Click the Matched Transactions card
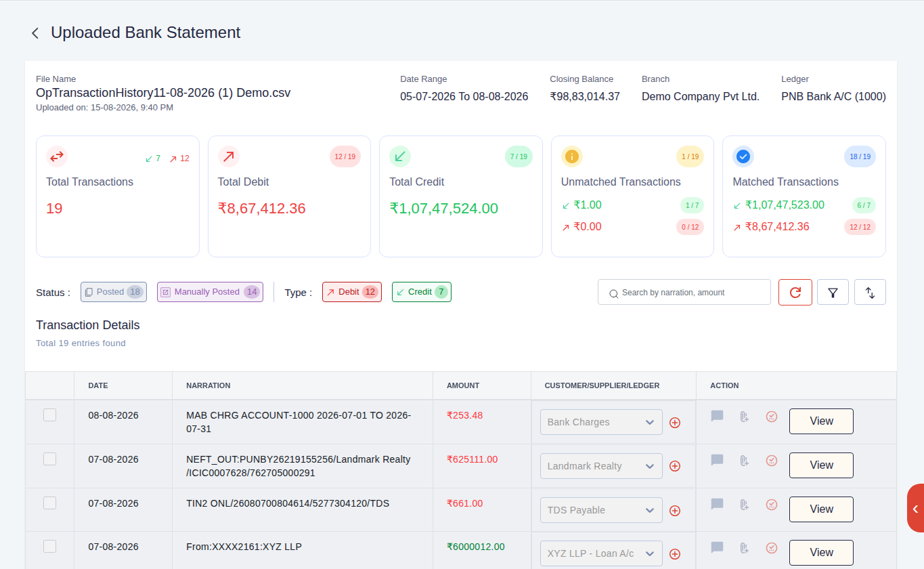 click(x=804, y=196)
